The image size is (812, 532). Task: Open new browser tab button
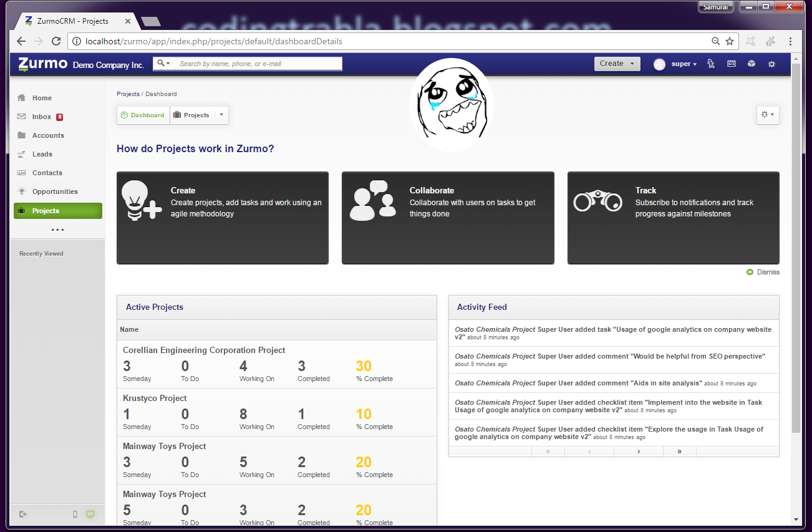pos(150,22)
